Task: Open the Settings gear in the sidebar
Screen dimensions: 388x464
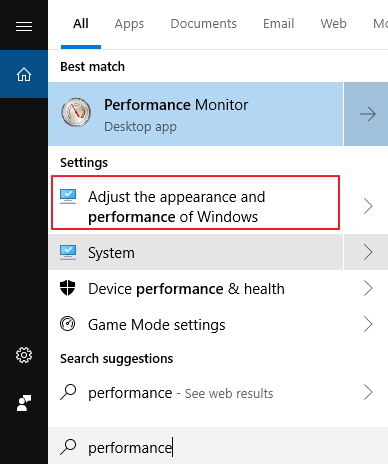Action: 24,355
